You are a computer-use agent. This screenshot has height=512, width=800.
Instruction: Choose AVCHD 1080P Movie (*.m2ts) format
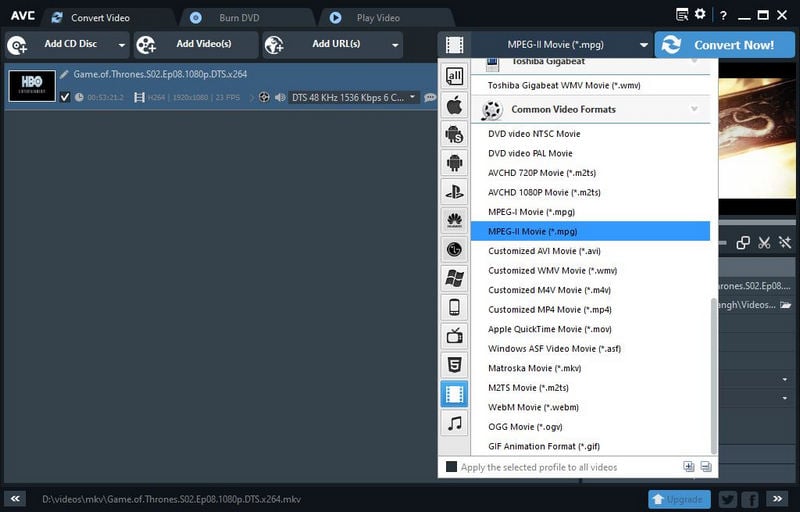(590, 192)
